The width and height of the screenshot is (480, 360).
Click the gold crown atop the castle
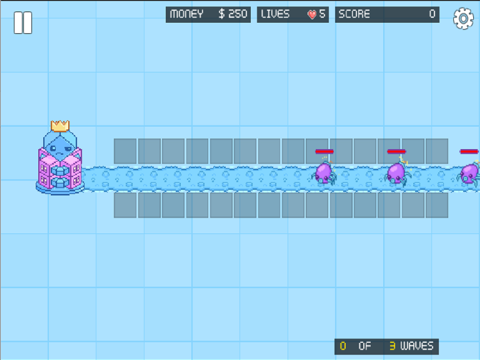(x=60, y=126)
